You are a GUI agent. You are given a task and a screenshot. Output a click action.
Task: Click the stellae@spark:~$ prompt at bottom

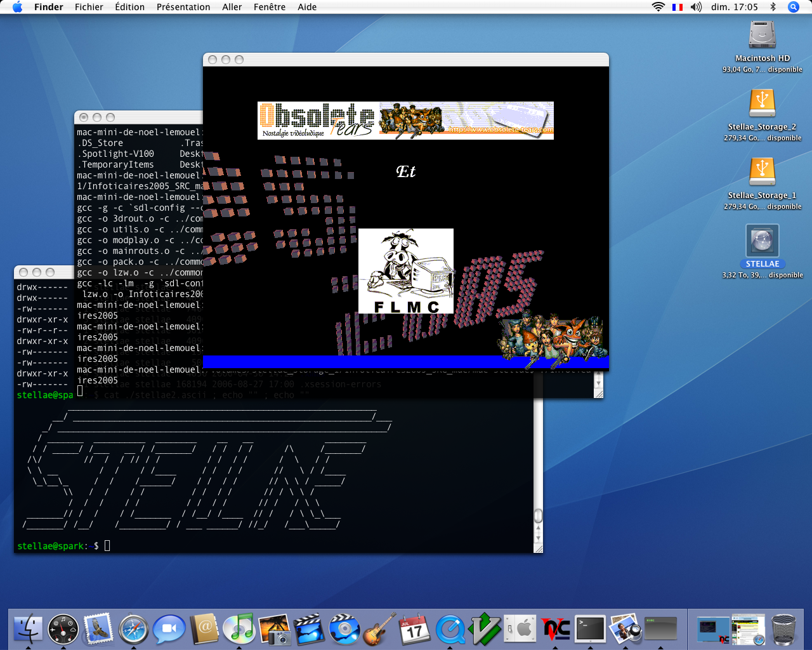point(58,546)
